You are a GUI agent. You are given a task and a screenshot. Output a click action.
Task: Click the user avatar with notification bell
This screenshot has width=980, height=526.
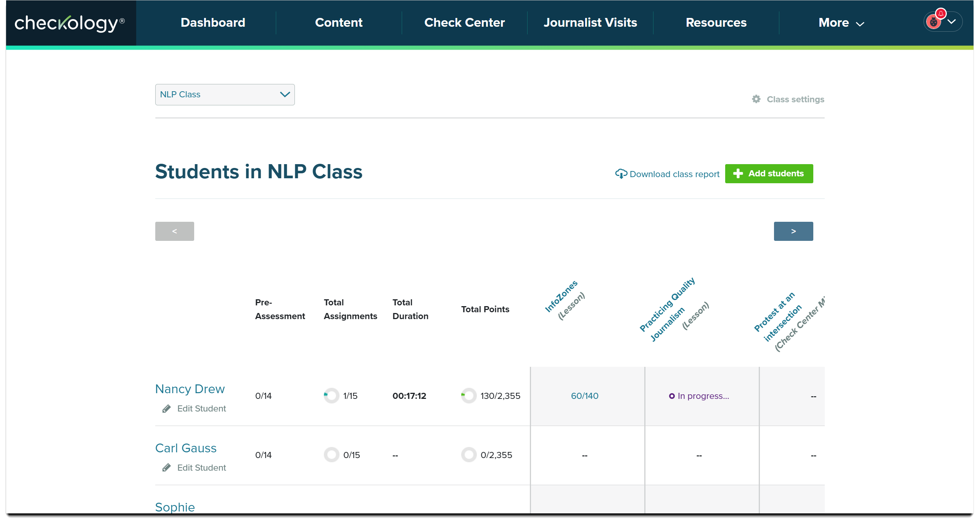point(934,22)
